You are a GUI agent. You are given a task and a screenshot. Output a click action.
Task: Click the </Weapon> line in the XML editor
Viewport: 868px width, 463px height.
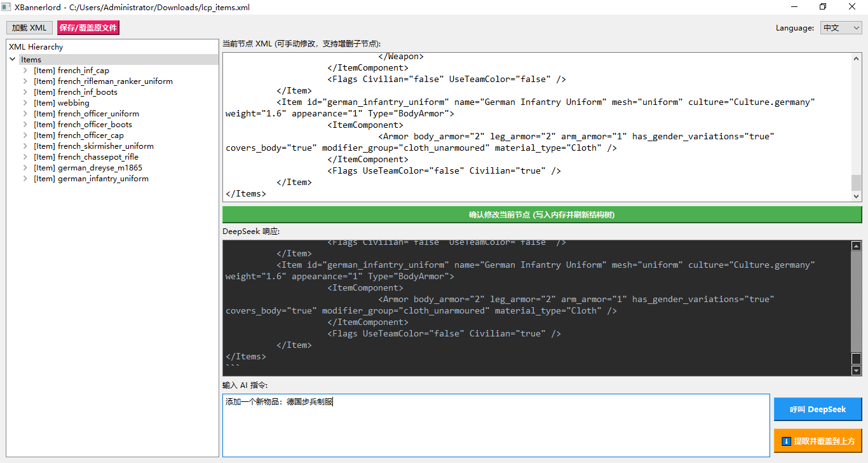[x=401, y=57]
